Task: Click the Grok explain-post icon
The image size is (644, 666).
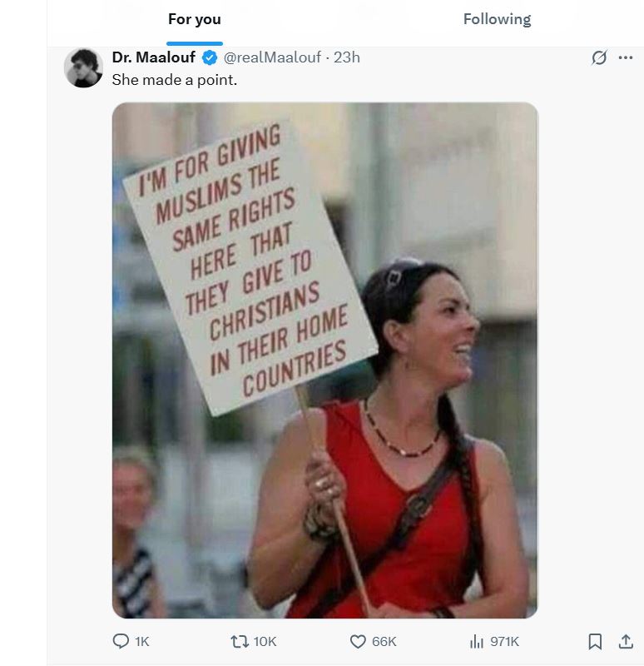Action: tap(598, 57)
